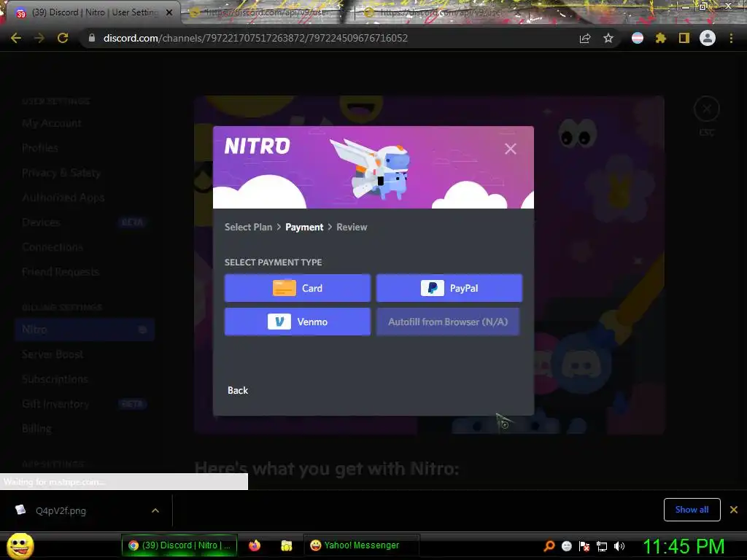Click the Discord Nitro taskbar button
This screenshot has width=747, height=560.
179,545
